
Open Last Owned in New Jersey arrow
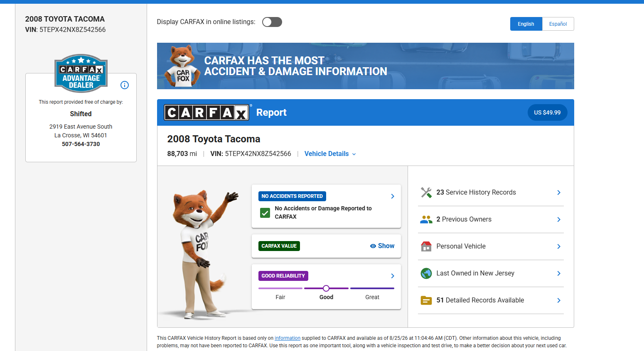point(559,273)
